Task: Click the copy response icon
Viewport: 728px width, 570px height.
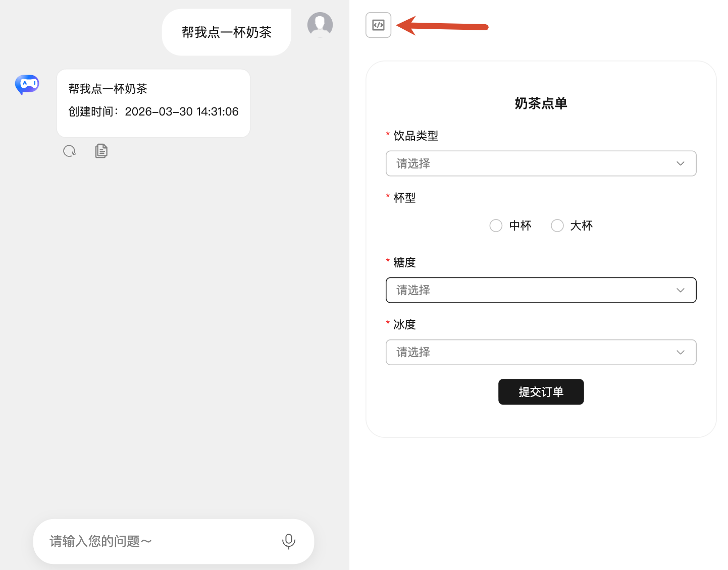Action: (101, 151)
